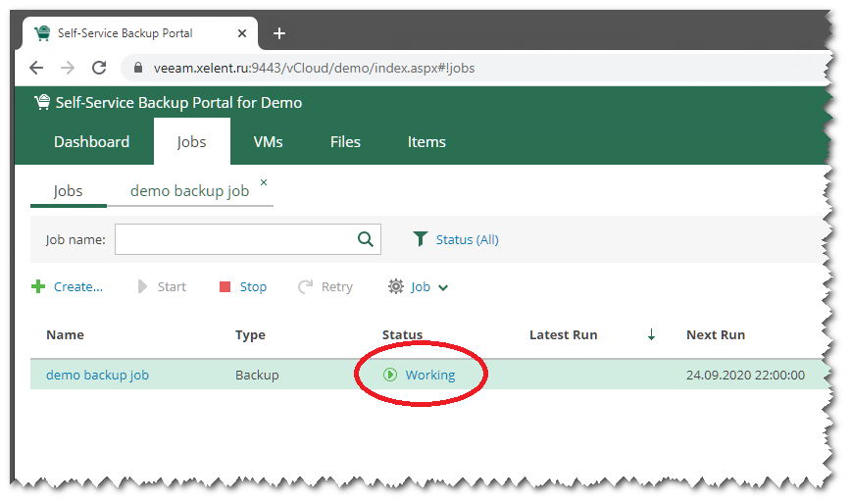Click the Retry button label

pyautogui.click(x=336, y=286)
